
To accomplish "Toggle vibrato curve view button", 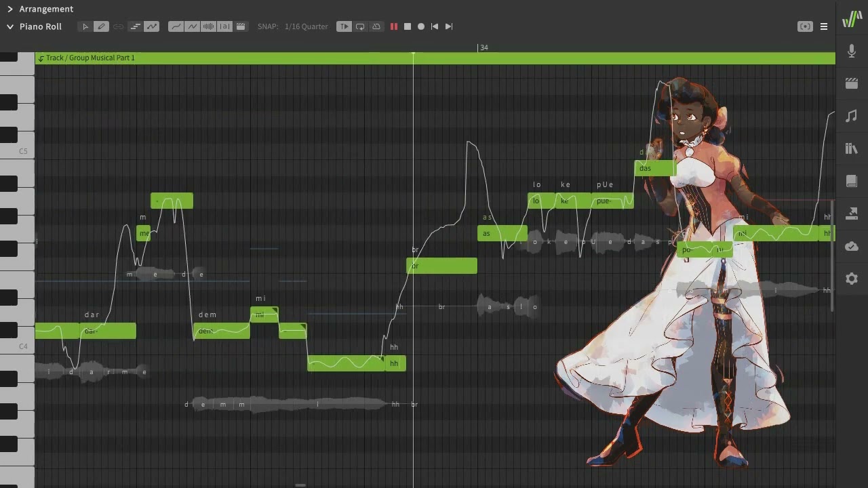I will coord(192,26).
